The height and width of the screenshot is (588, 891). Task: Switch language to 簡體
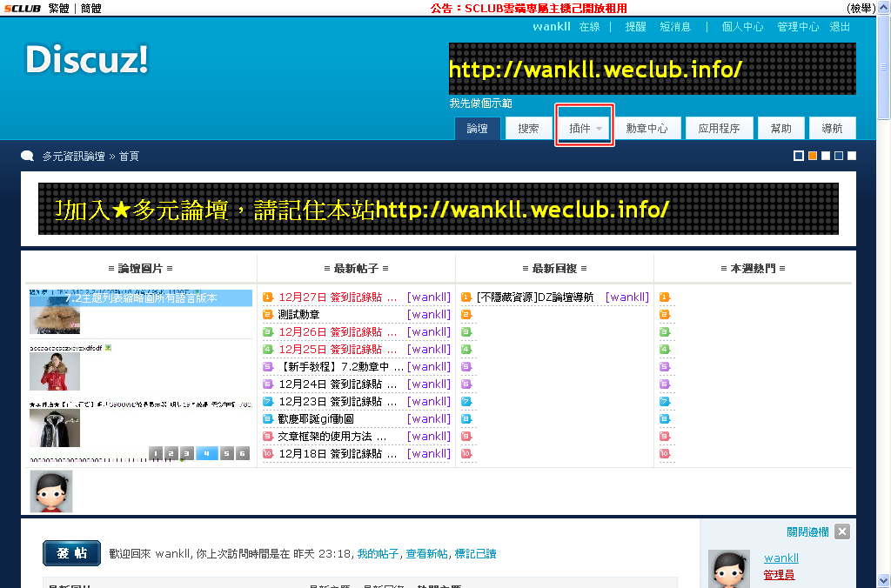click(90, 9)
